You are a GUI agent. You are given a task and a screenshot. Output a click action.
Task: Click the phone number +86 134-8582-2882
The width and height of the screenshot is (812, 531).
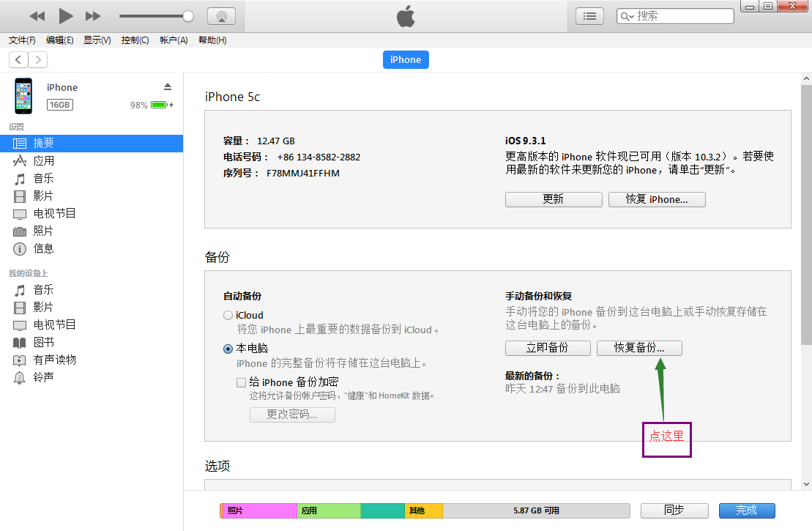[x=319, y=157]
